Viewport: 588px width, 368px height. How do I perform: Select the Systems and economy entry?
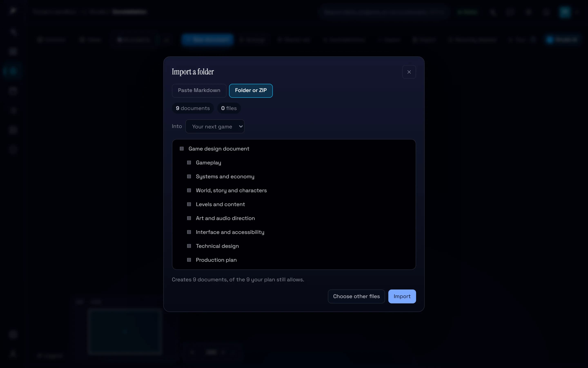pyautogui.click(x=225, y=176)
